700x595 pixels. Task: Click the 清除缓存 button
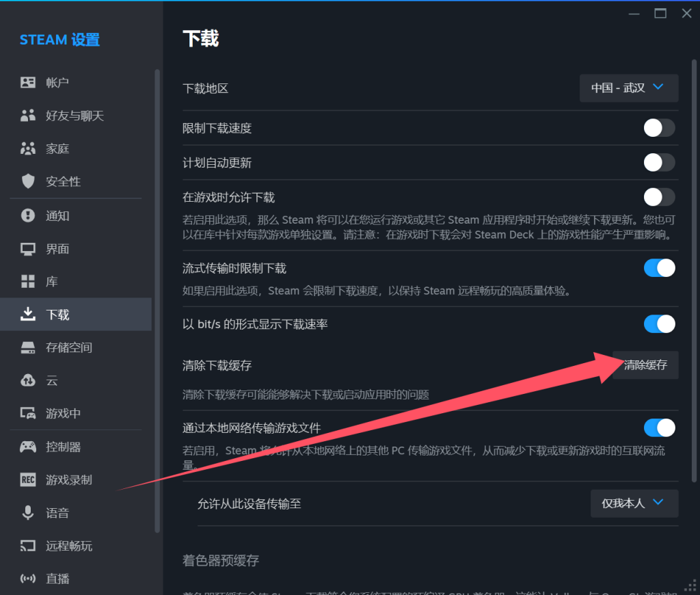(645, 365)
